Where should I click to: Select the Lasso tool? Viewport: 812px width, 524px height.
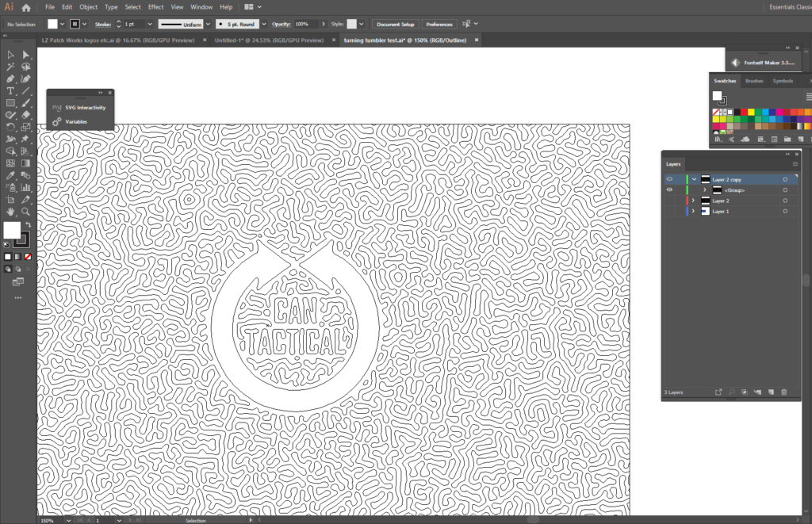click(x=25, y=67)
